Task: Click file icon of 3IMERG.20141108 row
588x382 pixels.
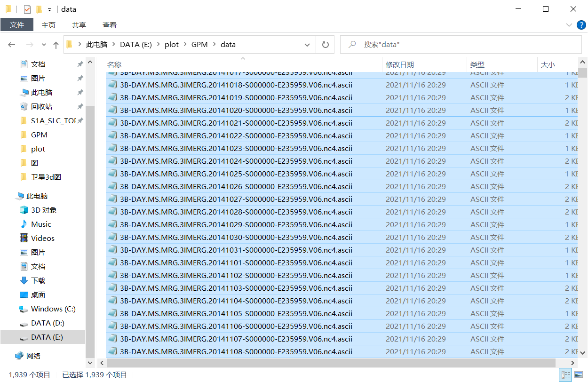Action: [112, 352]
